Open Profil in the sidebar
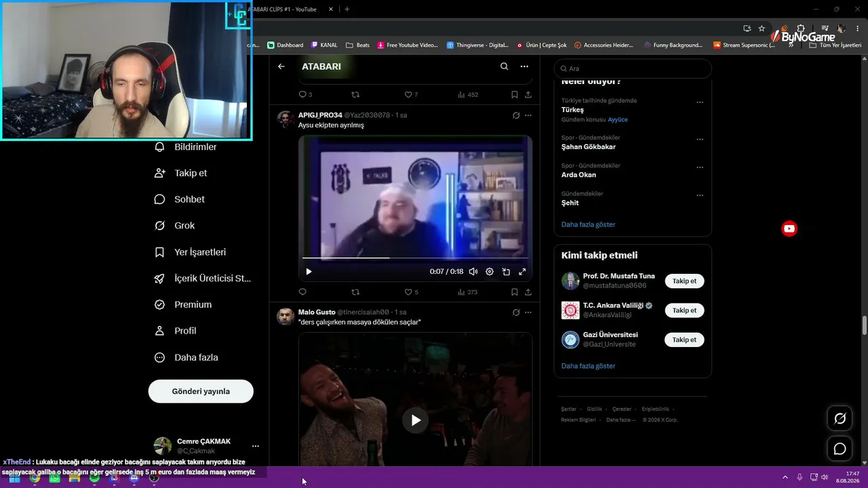Image resolution: width=868 pixels, height=488 pixels. point(176,331)
